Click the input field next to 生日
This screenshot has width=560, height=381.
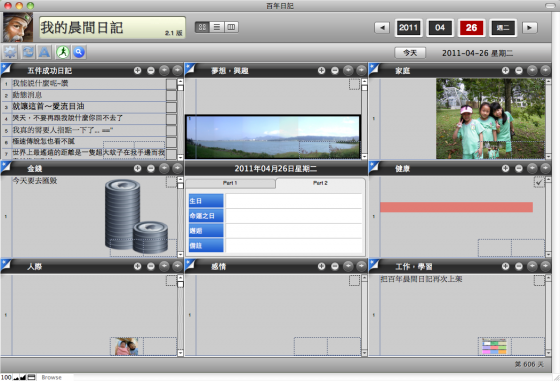(x=294, y=201)
